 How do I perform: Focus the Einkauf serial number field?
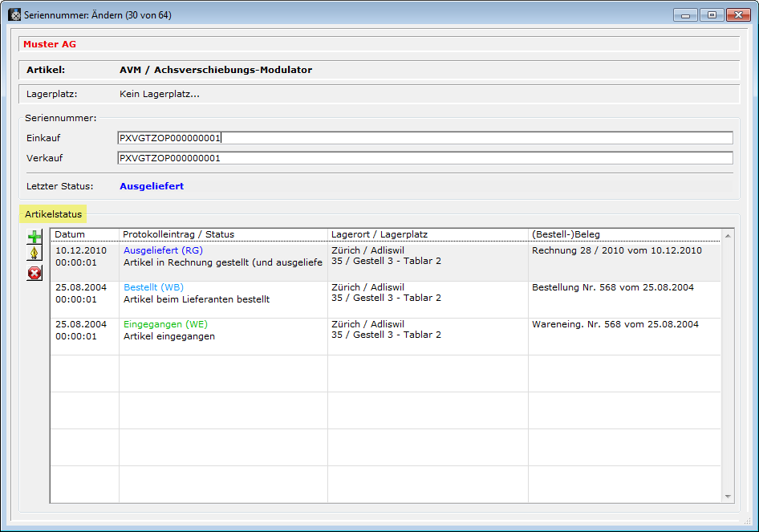click(424, 138)
